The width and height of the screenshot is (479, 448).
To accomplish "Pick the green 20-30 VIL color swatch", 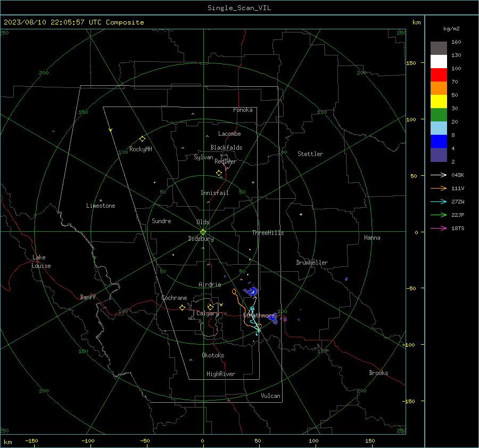I will tap(439, 115).
